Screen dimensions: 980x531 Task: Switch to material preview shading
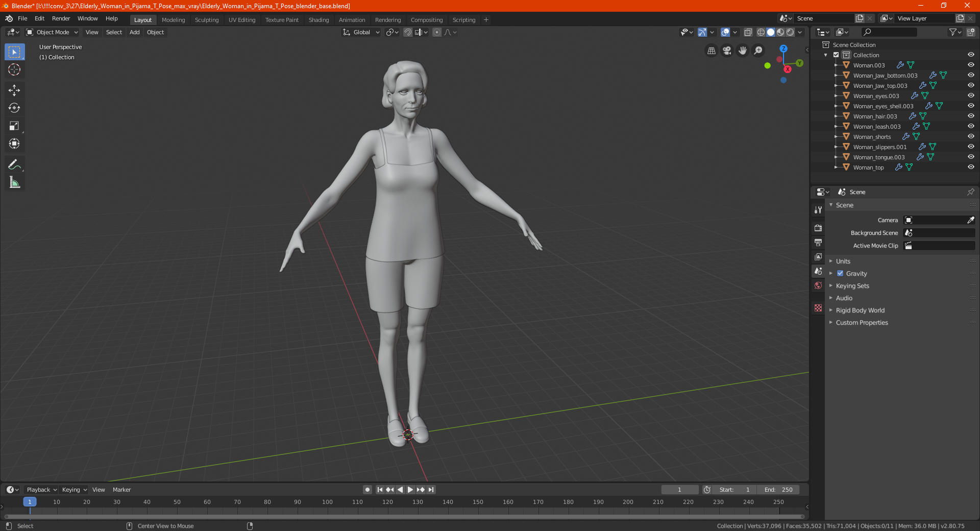780,32
